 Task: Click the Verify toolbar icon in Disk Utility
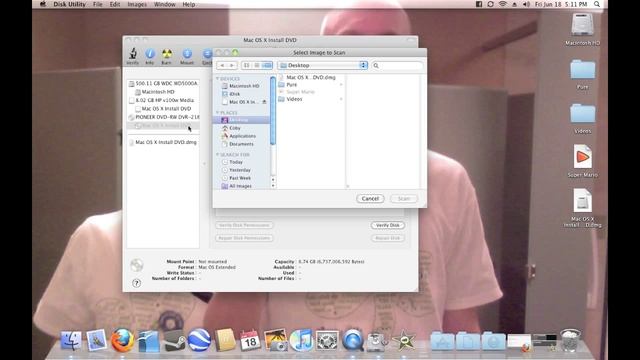pyautogui.click(x=133, y=56)
